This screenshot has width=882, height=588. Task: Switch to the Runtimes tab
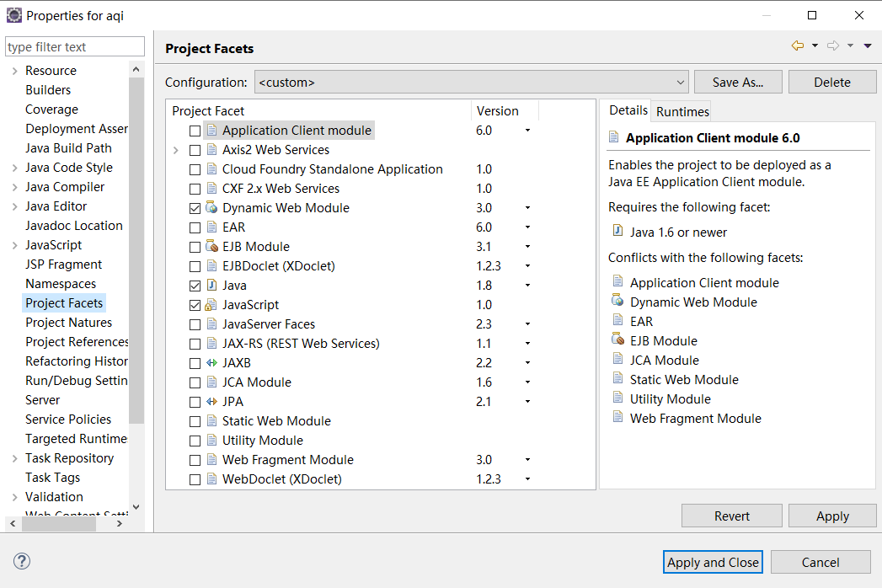tap(682, 111)
